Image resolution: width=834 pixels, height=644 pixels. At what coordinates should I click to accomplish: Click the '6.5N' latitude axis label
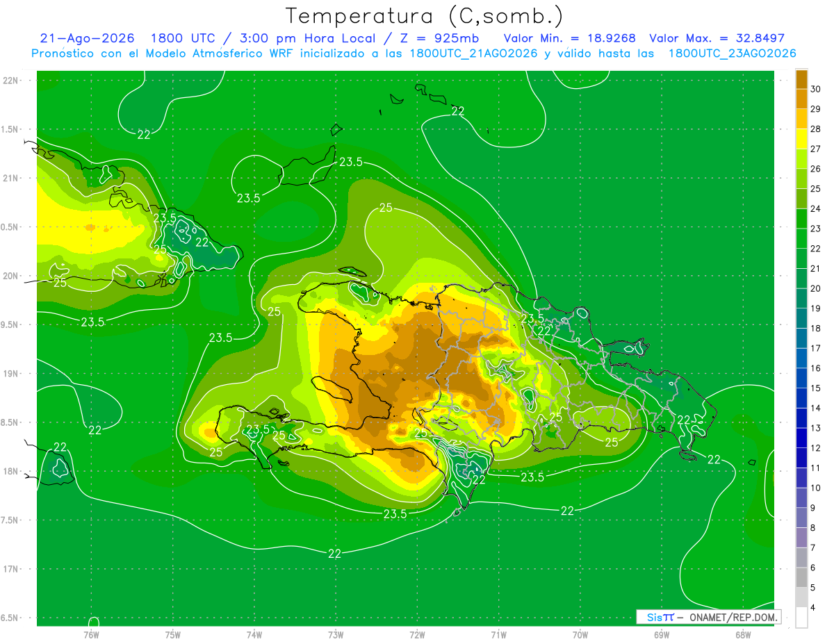(10, 618)
